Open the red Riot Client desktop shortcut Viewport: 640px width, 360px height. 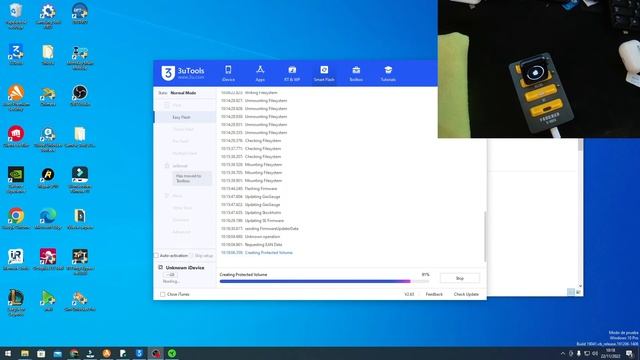tap(16, 137)
